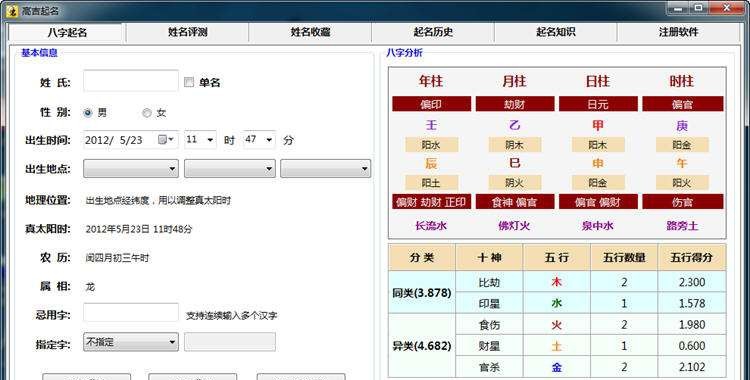
Task: Click the lunar date 闰四月初三午时
Action: [x=118, y=258]
